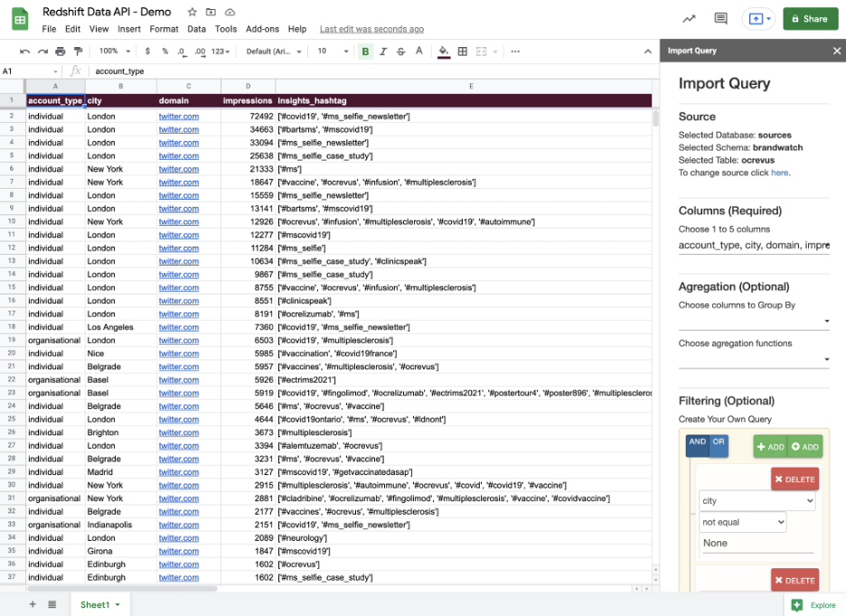Click the plus ADD rule button

[770, 446]
